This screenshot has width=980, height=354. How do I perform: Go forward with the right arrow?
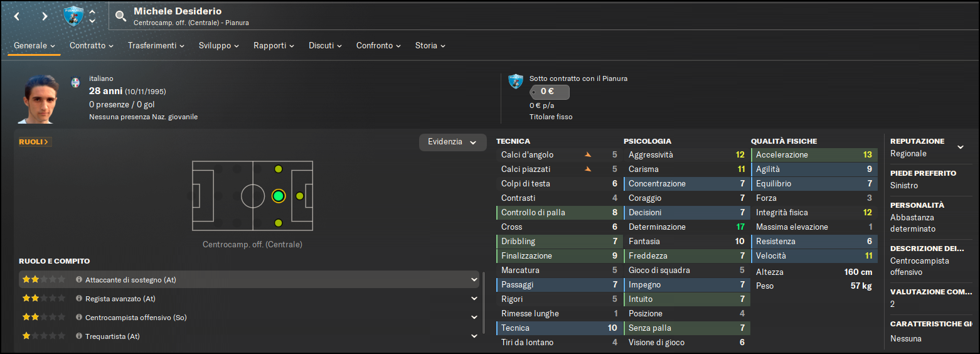[x=45, y=16]
